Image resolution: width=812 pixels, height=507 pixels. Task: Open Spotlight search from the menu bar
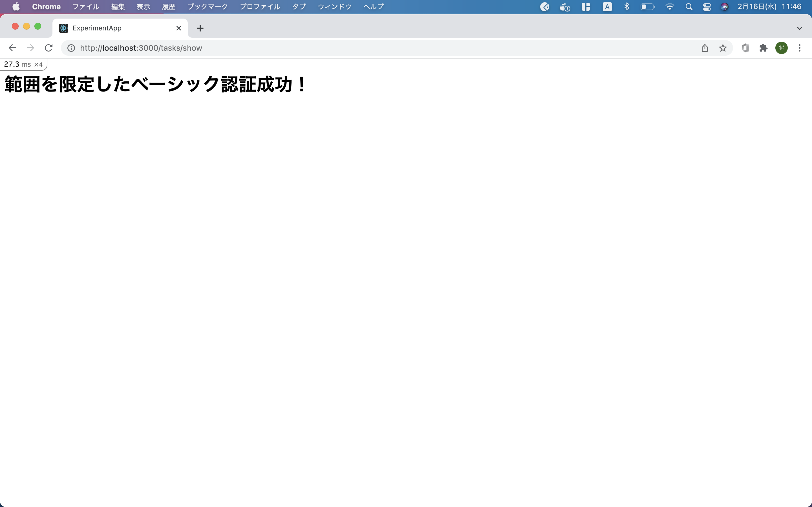pos(689,6)
